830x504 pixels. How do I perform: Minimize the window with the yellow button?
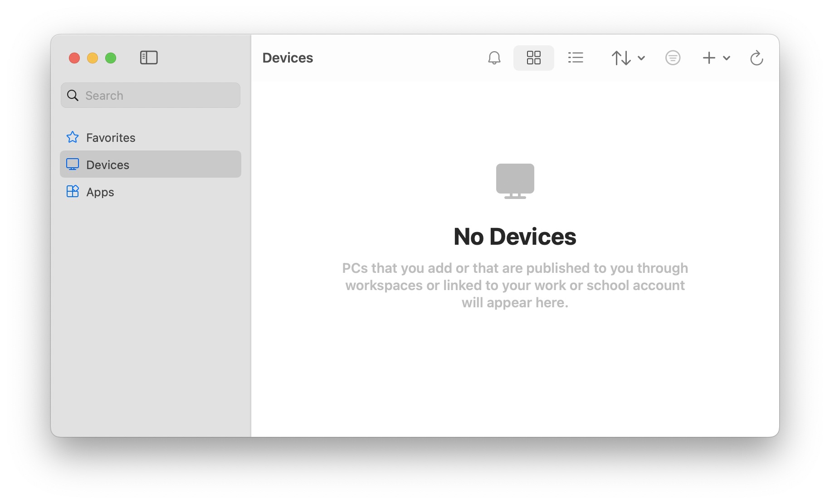[93, 58]
